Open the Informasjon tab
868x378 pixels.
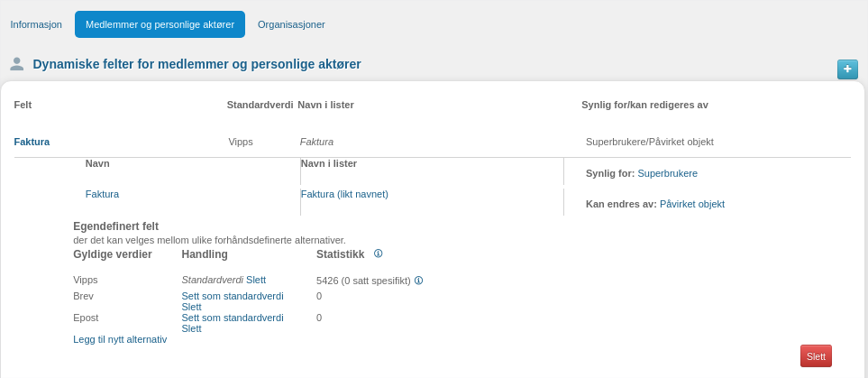pyautogui.click(x=36, y=24)
